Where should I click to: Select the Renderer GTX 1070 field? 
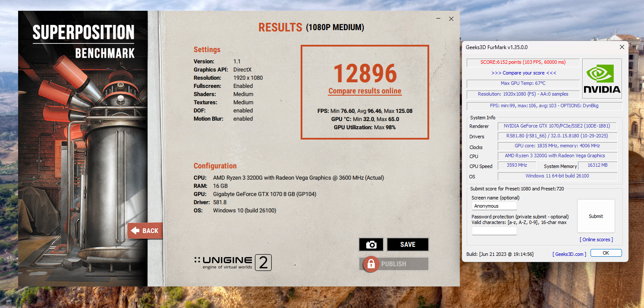[x=557, y=126]
